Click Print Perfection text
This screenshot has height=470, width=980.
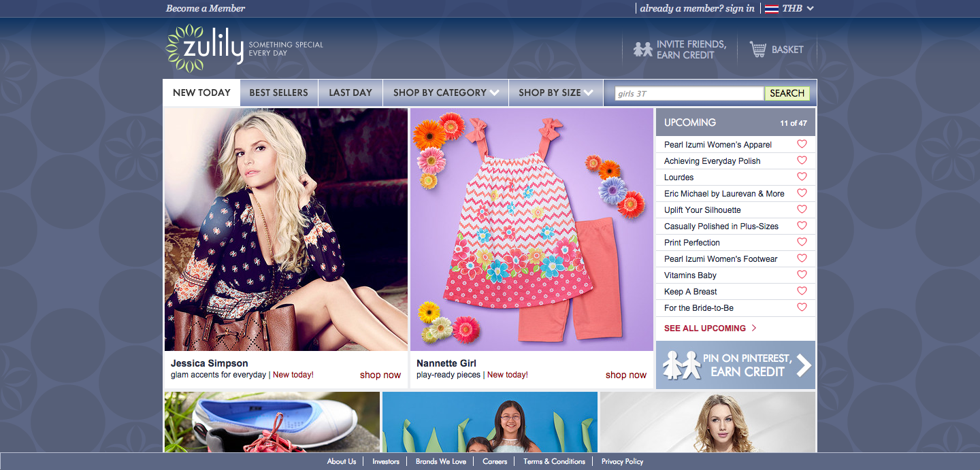click(692, 243)
